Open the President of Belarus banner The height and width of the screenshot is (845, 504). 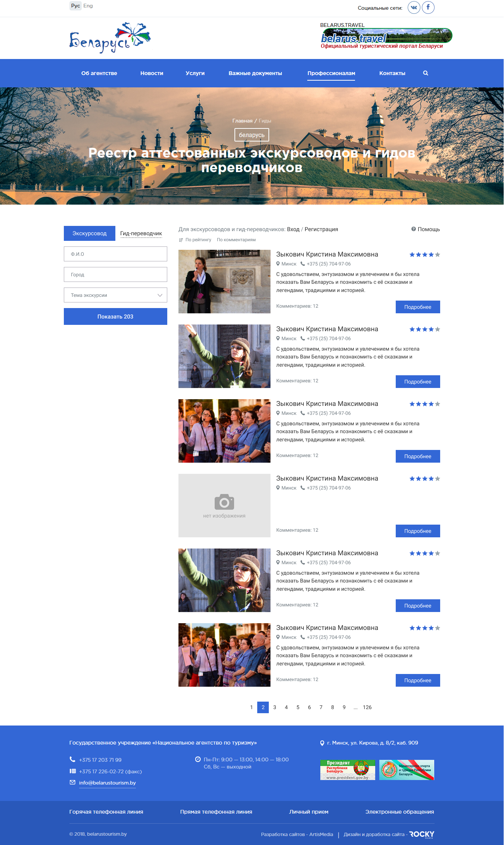pyautogui.click(x=348, y=770)
